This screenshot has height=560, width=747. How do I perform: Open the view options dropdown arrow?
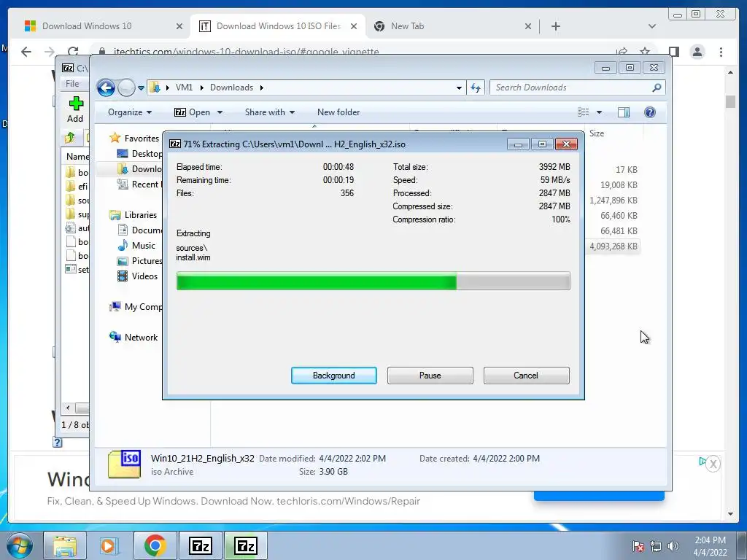click(600, 112)
